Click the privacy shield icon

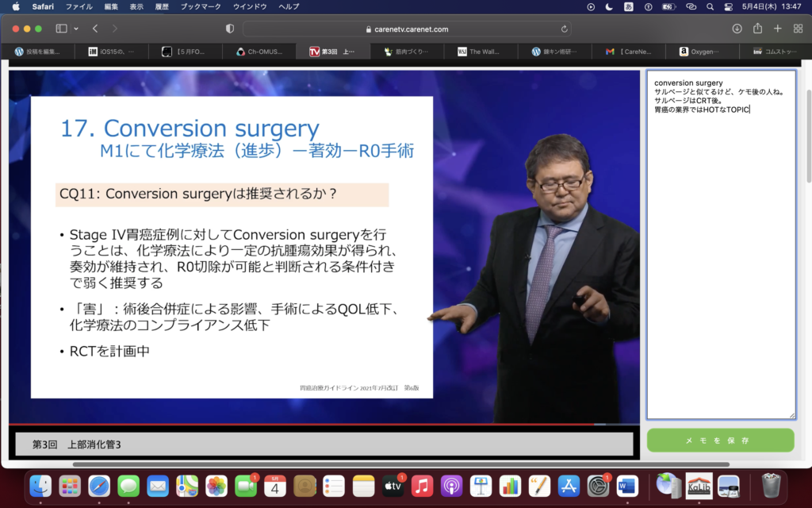click(x=230, y=29)
